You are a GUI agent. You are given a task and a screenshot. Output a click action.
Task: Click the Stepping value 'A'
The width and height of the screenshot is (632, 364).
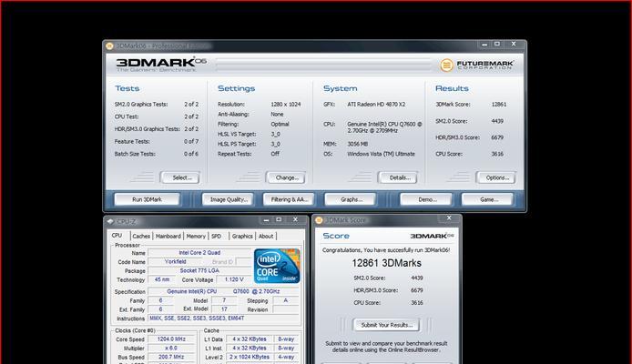tap(286, 300)
